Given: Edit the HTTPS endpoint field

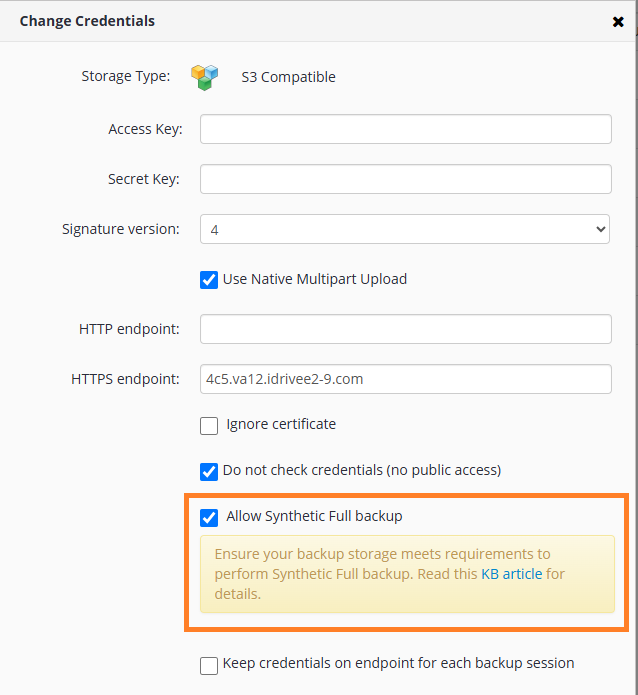Looking at the screenshot, I should 406,379.
